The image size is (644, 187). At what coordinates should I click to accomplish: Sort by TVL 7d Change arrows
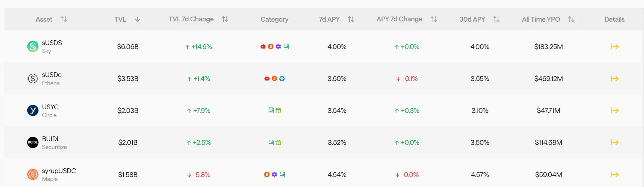coord(225,19)
